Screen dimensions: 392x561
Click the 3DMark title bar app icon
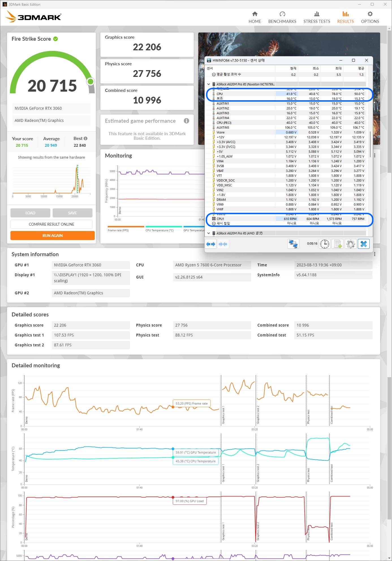pyautogui.click(x=5, y=4)
